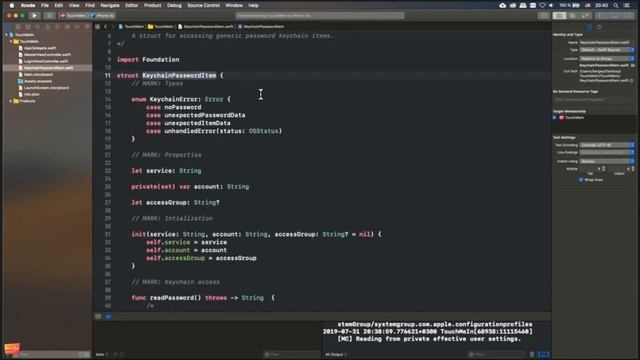Toggle breakpoints activation in debug bar
The width and height of the screenshot is (640, 360).
109,316
